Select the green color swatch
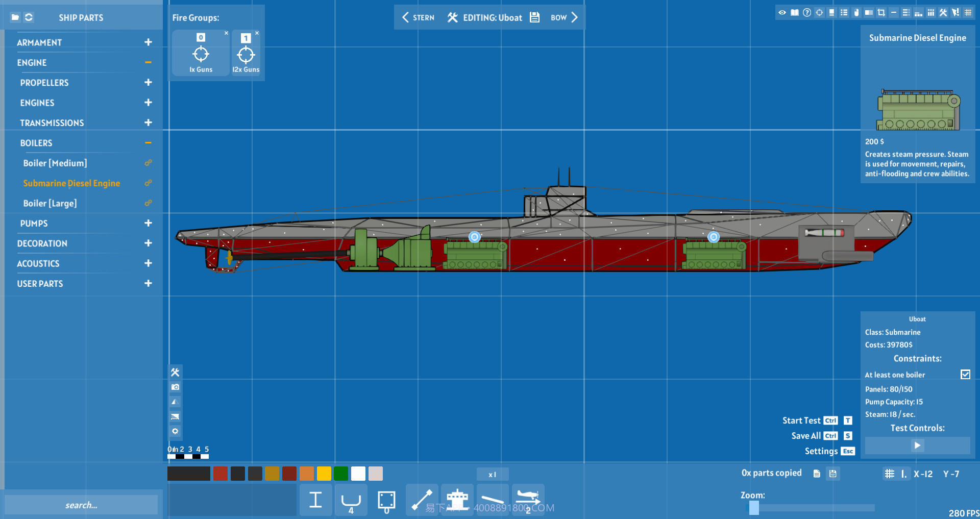 tap(341, 474)
